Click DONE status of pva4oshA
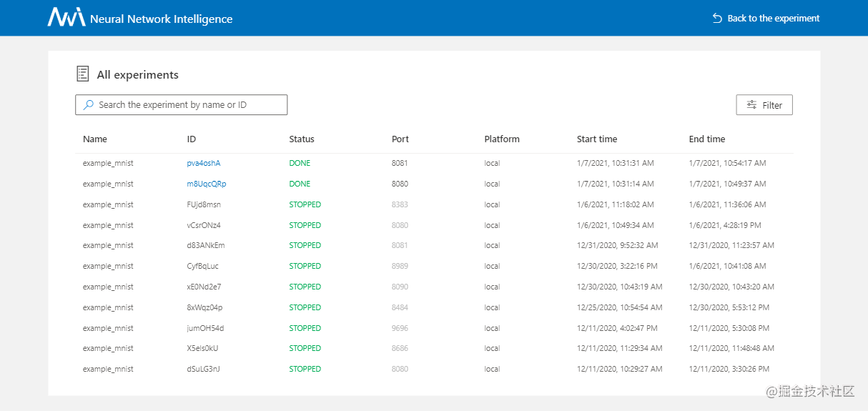Image resolution: width=868 pixels, height=411 pixels. coord(300,163)
